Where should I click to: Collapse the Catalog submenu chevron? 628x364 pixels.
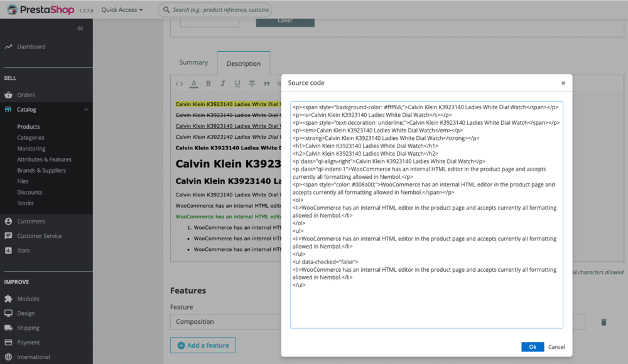[86, 109]
